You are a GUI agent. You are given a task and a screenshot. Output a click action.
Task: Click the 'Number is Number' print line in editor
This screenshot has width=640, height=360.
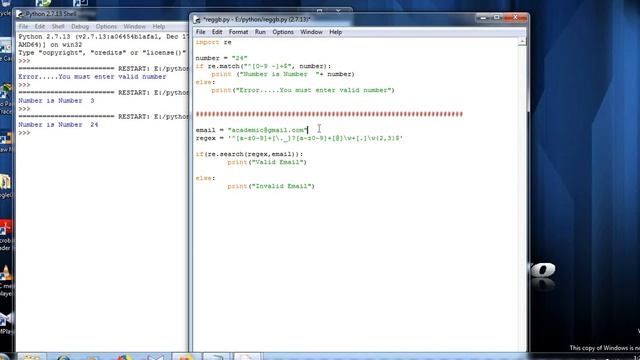pos(283,74)
